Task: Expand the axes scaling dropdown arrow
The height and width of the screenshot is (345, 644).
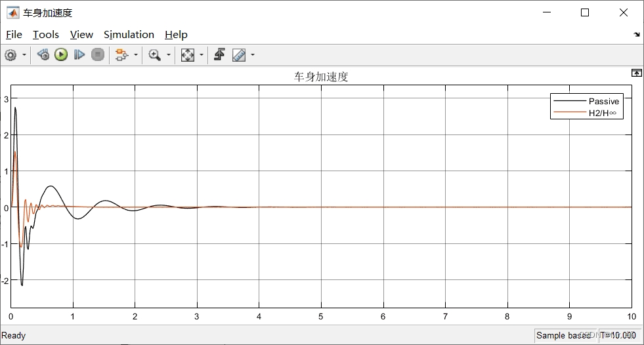Action: [202, 54]
